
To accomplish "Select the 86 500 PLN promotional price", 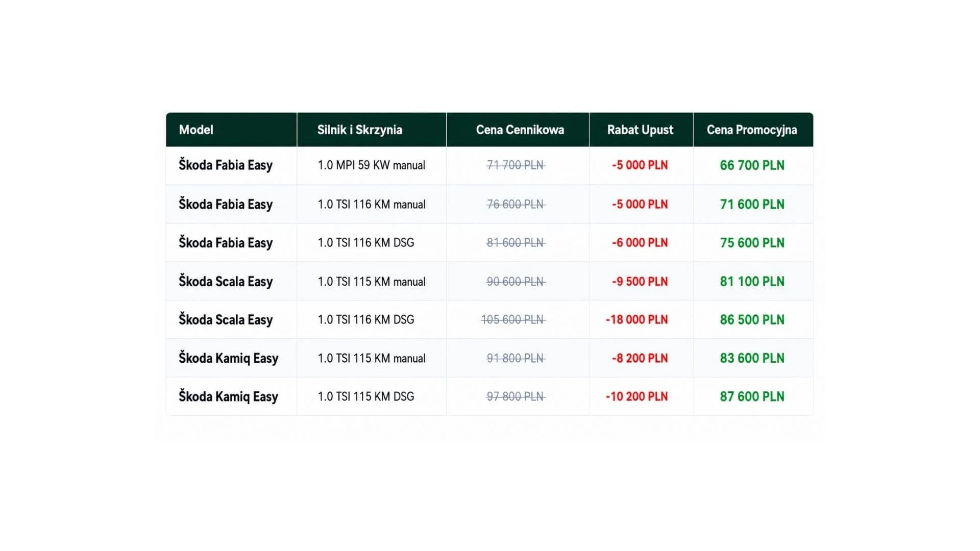I will (x=752, y=320).
